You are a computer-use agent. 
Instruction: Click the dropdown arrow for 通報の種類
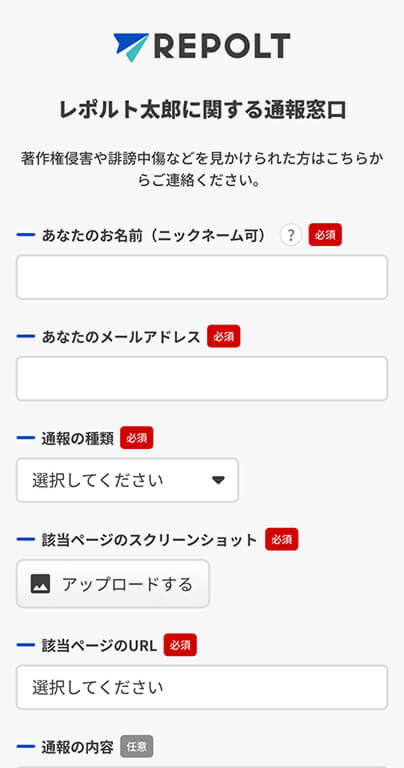218,480
